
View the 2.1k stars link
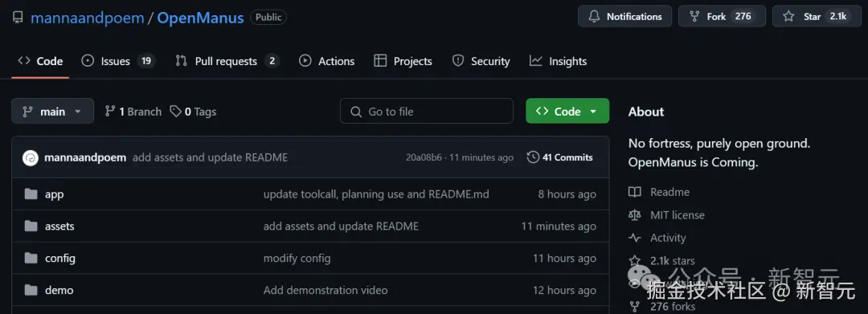(673, 260)
